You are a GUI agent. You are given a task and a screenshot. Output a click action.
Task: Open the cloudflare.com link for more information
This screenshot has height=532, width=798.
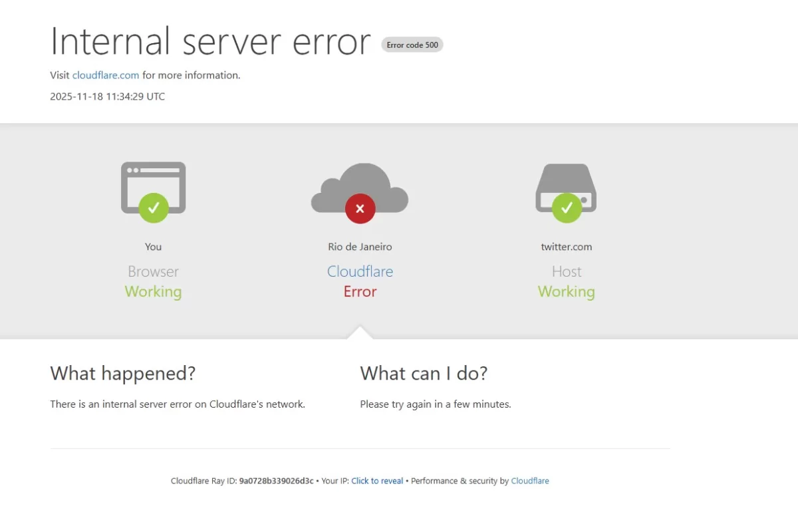pos(105,74)
